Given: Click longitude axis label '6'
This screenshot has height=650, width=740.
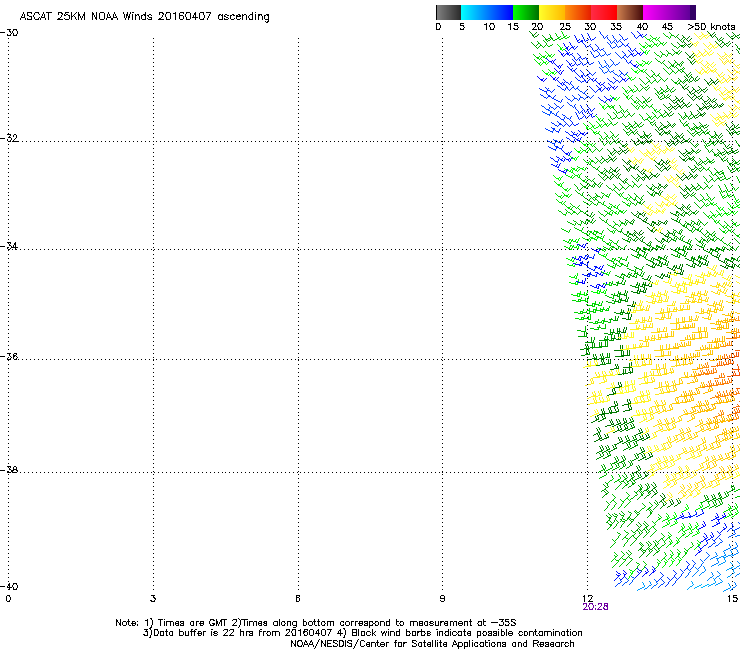Looking at the screenshot, I should pos(298,599).
